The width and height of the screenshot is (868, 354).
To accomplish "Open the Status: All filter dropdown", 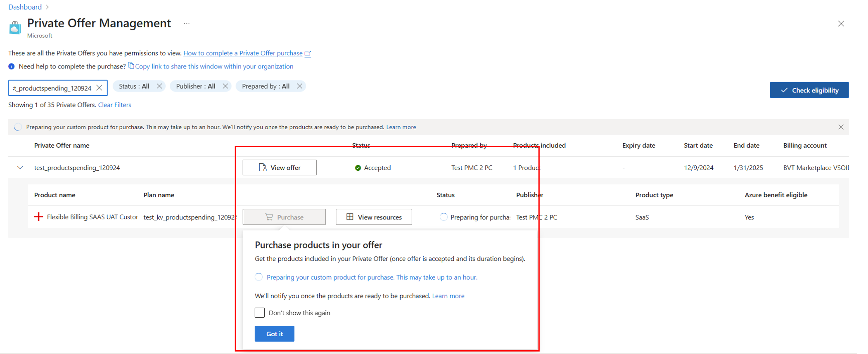I will [134, 86].
